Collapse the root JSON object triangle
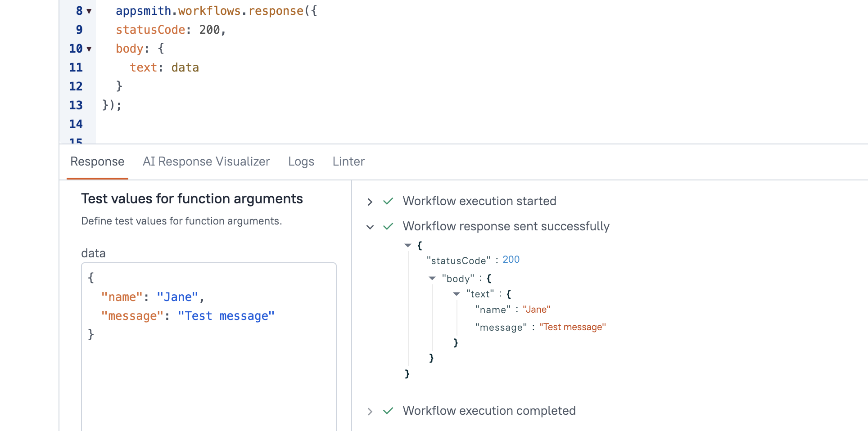This screenshot has height=431, width=868. click(408, 246)
